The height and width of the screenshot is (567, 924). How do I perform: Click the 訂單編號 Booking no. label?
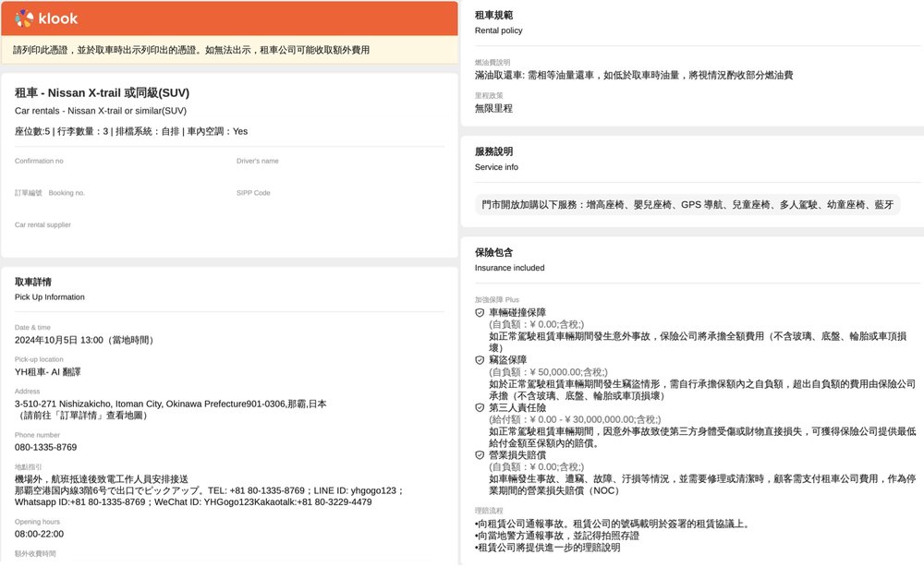click(50, 193)
